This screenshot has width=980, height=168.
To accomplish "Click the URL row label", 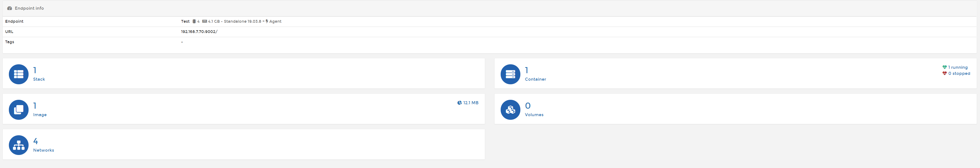I will 9,32.
